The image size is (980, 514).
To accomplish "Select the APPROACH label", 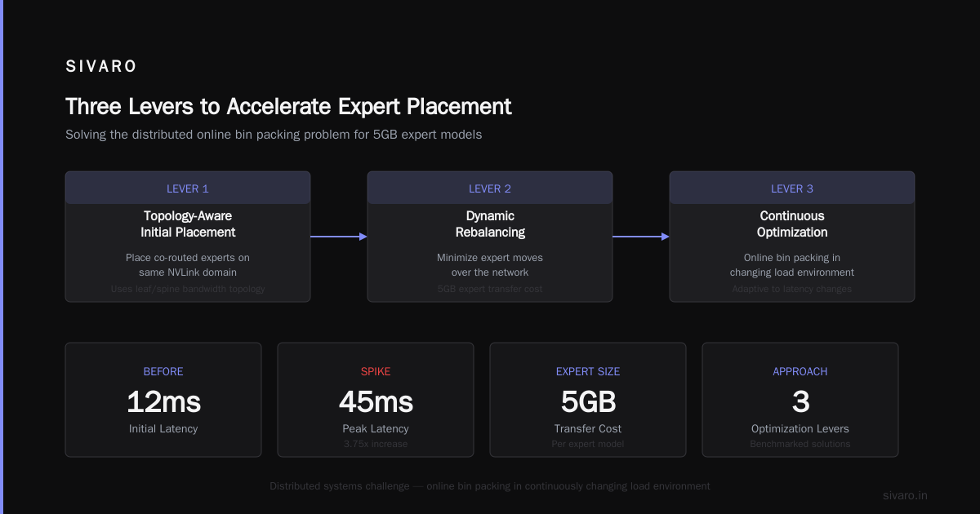I will (x=800, y=371).
